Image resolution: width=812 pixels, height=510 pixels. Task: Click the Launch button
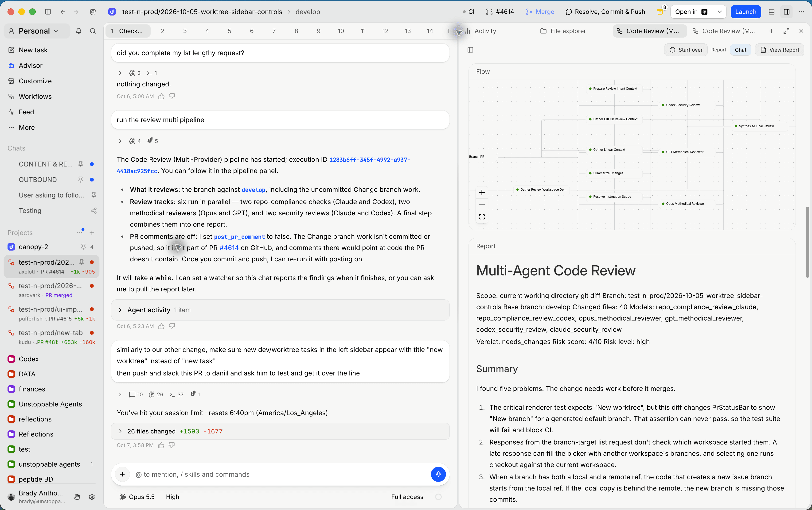[746, 12]
